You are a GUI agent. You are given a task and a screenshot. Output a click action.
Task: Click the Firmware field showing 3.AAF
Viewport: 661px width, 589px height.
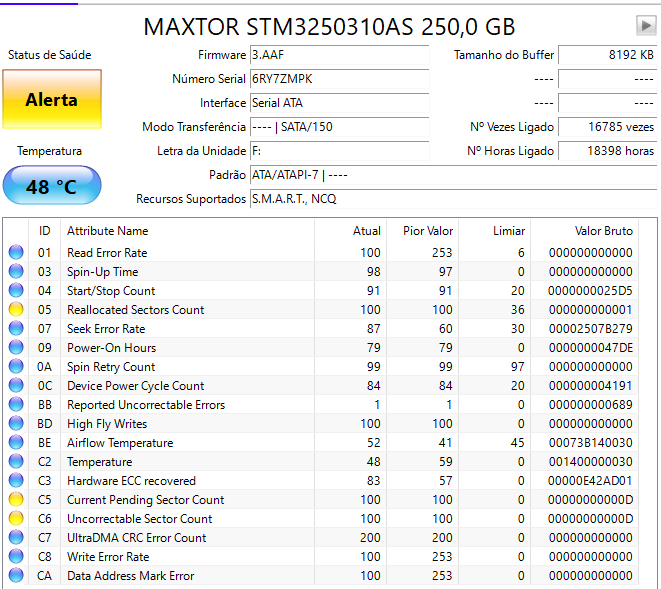coord(339,55)
